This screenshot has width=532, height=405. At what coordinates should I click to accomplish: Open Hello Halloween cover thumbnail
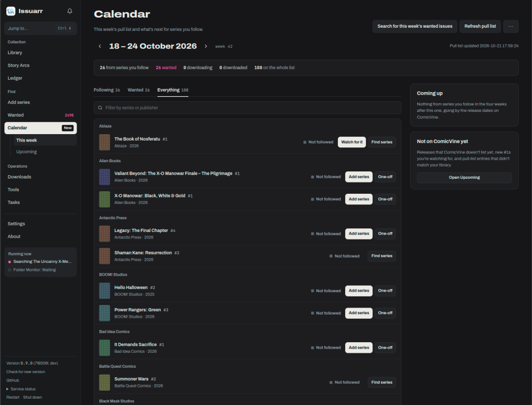tap(104, 291)
